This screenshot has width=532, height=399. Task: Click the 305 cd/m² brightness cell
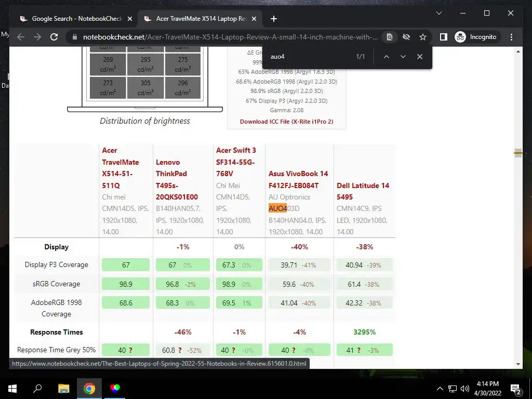point(145,87)
